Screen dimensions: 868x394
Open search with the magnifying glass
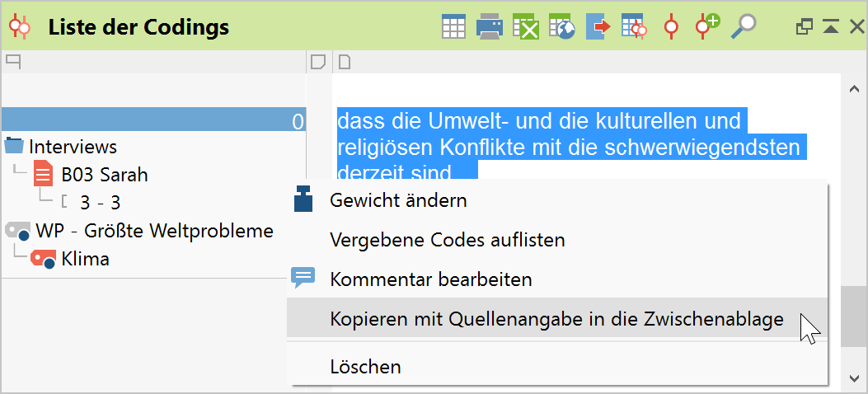coord(744,26)
